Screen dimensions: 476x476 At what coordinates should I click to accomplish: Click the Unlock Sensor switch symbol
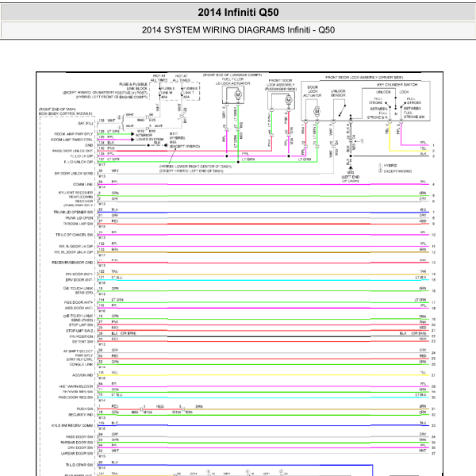pos(342,110)
